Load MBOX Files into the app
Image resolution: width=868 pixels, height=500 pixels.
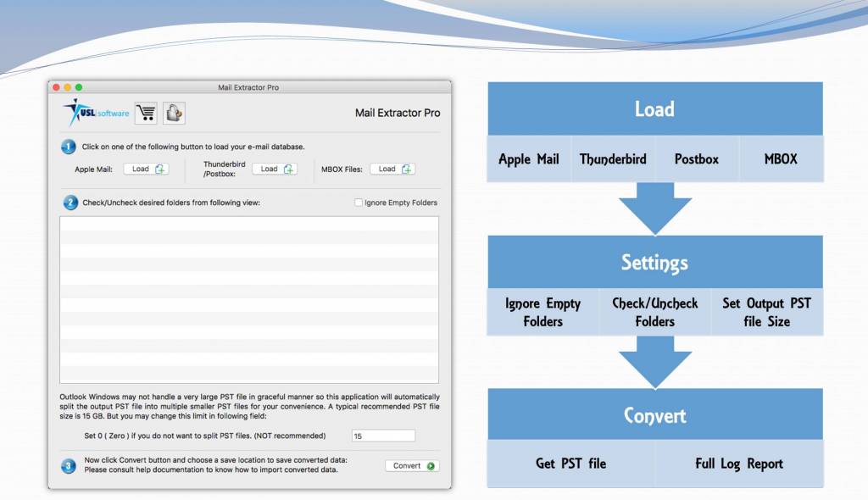coord(392,169)
